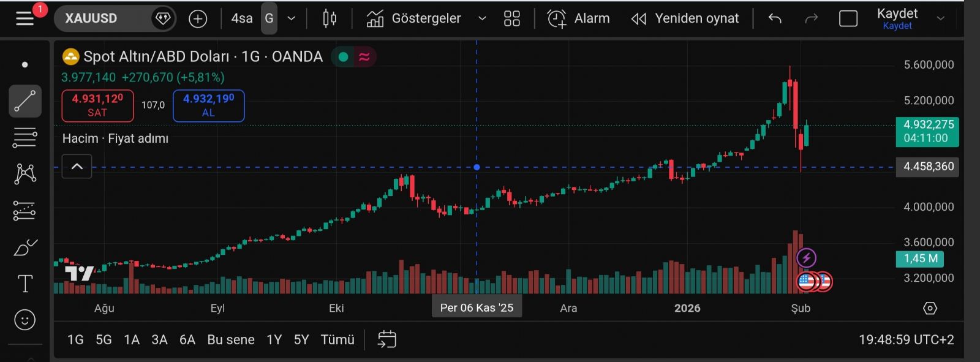This screenshot has width=980, height=362.
Task: Open the Fibonacci retracement tool
Action: [25, 138]
